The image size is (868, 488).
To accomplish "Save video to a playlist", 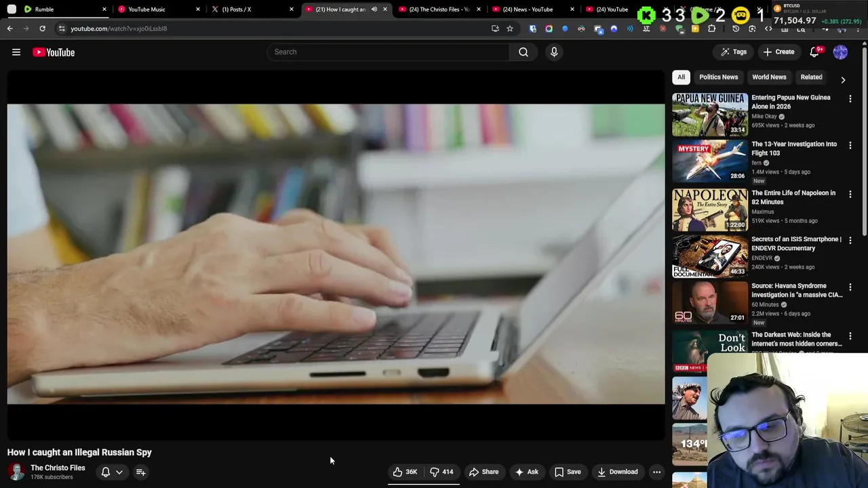I will [568, 472].
